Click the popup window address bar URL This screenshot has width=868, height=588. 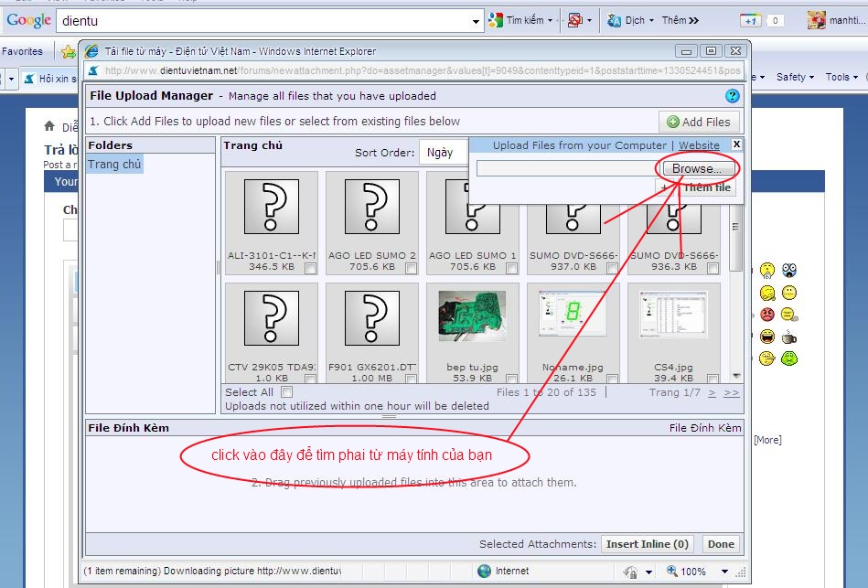click(423, 70)
